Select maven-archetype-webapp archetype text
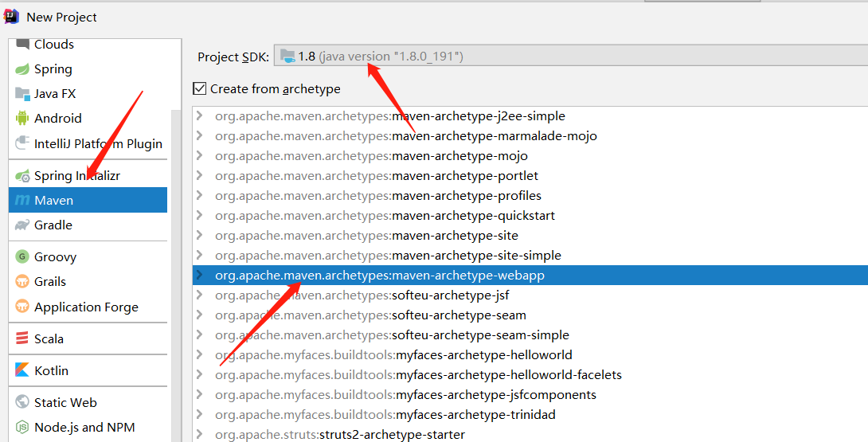Viewport: 868px width, 442px height. coord(468,276)
